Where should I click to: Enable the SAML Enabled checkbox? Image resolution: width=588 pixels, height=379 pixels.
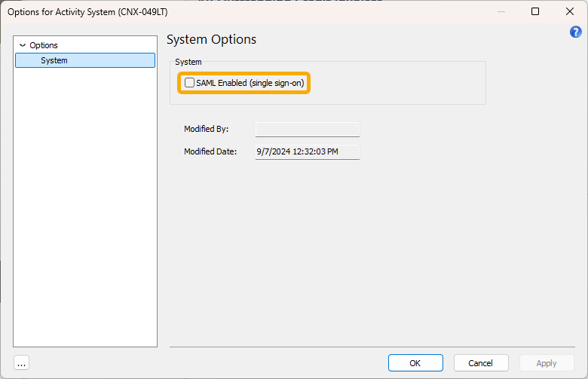(189, 82)
